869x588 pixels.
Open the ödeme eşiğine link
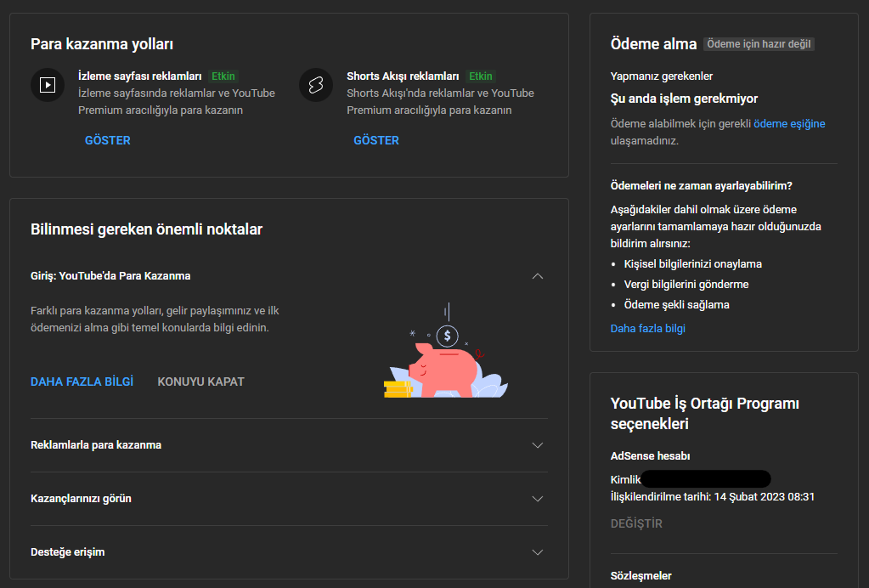pos(789,123)
